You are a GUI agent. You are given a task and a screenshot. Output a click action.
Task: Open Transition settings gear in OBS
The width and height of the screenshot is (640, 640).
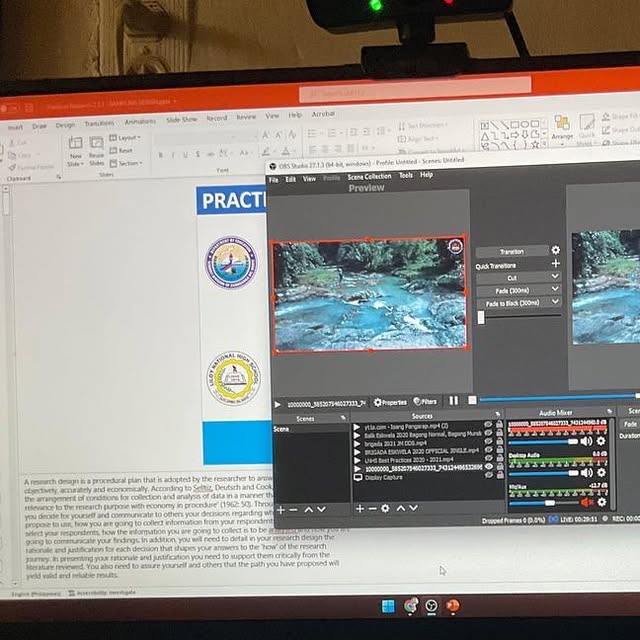(x=555, y=250)
